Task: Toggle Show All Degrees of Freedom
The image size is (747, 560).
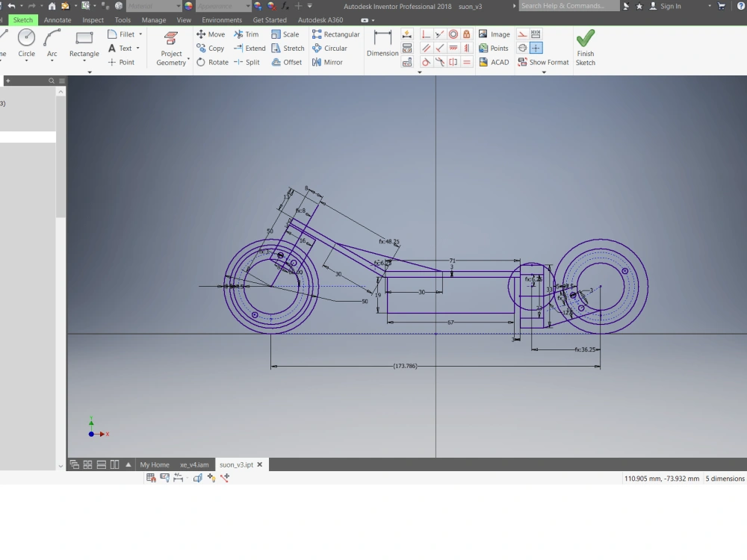Action: point(211,478)
